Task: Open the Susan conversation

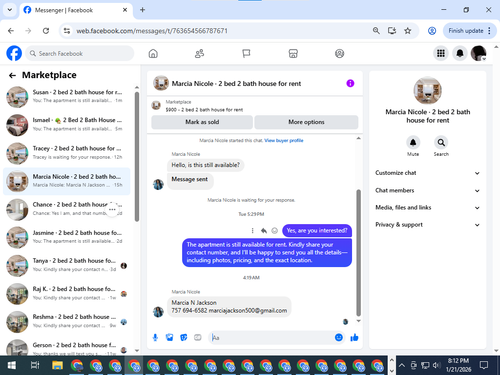Action: coord(67,96)
